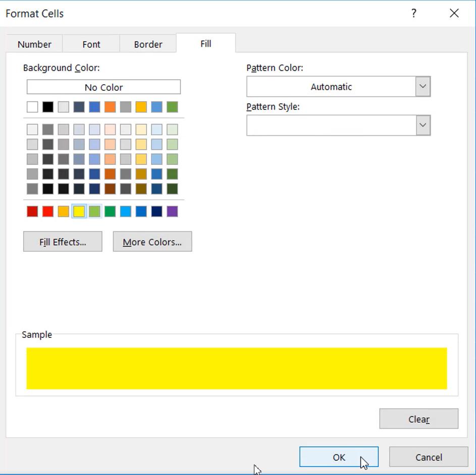Go to the Border tab
The width and height of the screenshot is (476, 475).
148,44
